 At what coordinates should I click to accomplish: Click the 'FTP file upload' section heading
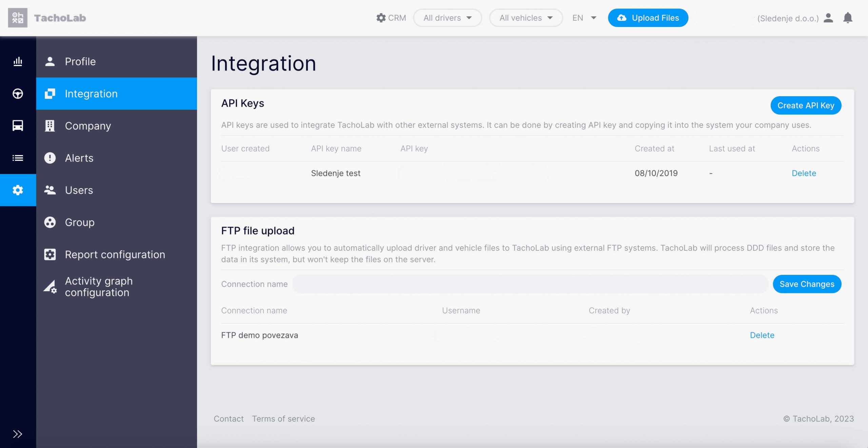[x=258, y=230]
